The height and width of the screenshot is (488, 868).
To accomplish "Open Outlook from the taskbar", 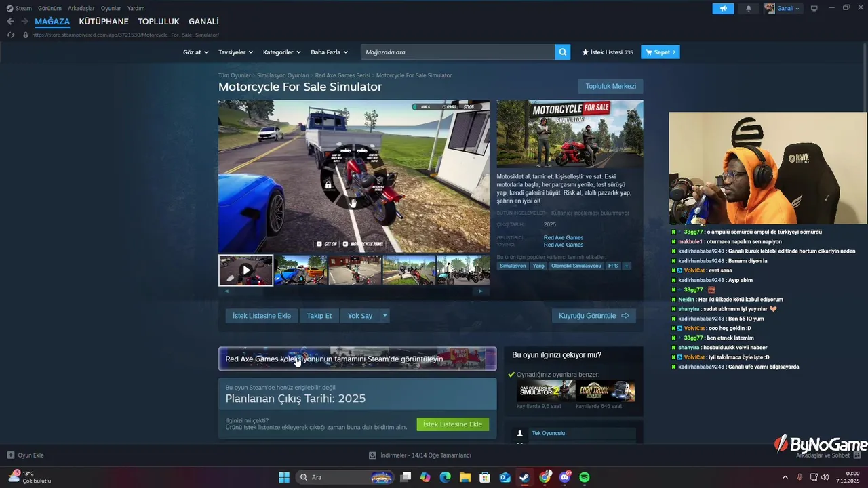I will pyautogui.click(x=505, y=477).
